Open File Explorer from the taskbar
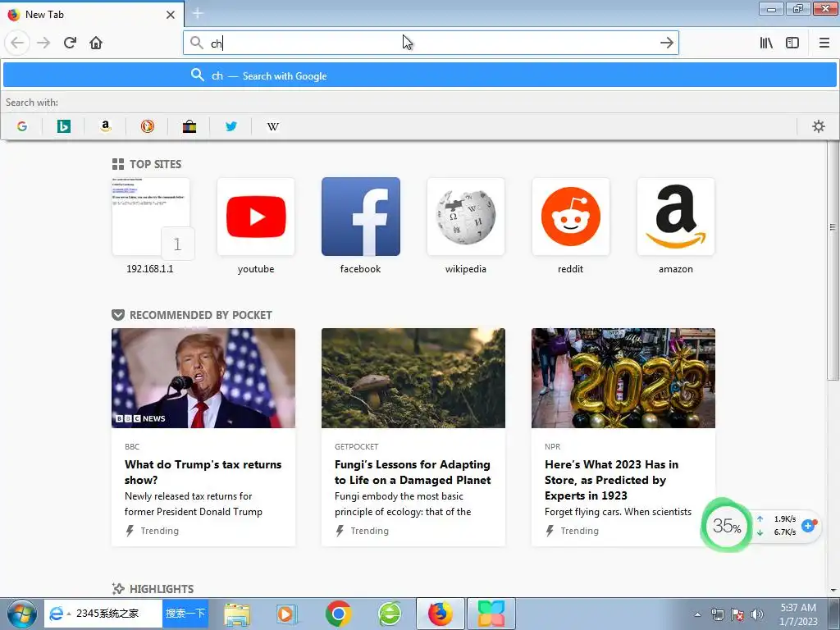 236,614
